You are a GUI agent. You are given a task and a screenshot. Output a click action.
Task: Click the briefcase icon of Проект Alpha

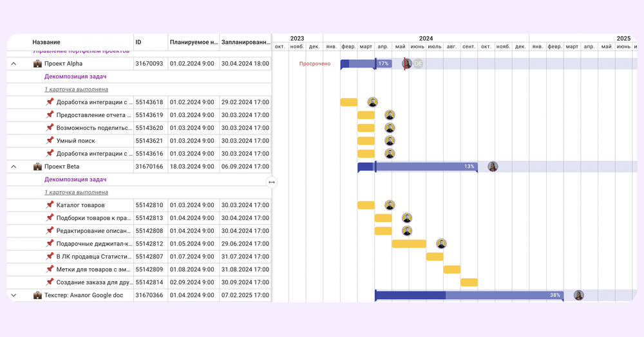tap(37, 64)
